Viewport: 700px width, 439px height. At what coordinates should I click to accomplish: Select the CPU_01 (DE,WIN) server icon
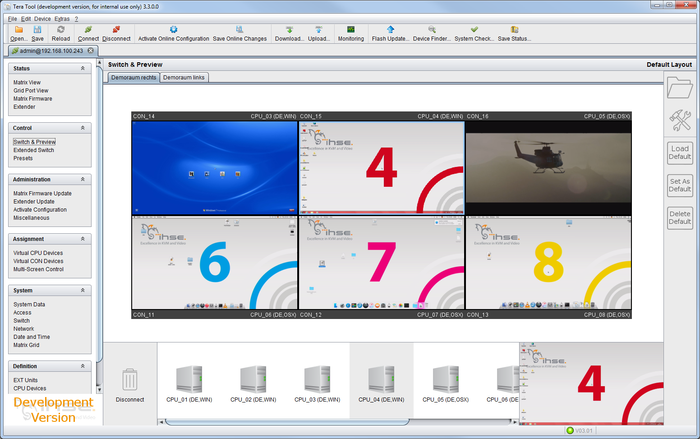pyautogui.click(x=189, y=379)
